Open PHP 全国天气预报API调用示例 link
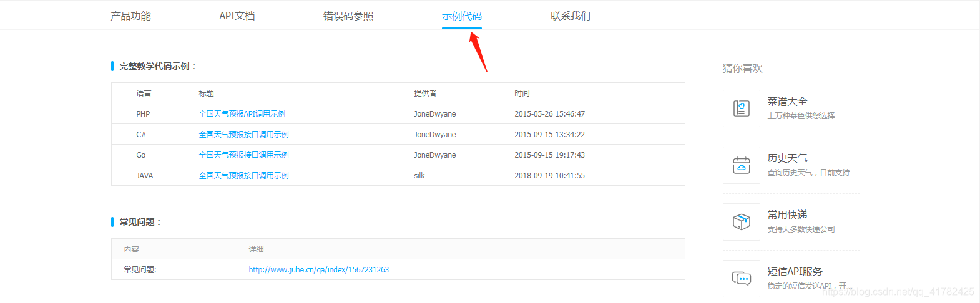The image size is (980, 303). [242, 114]
